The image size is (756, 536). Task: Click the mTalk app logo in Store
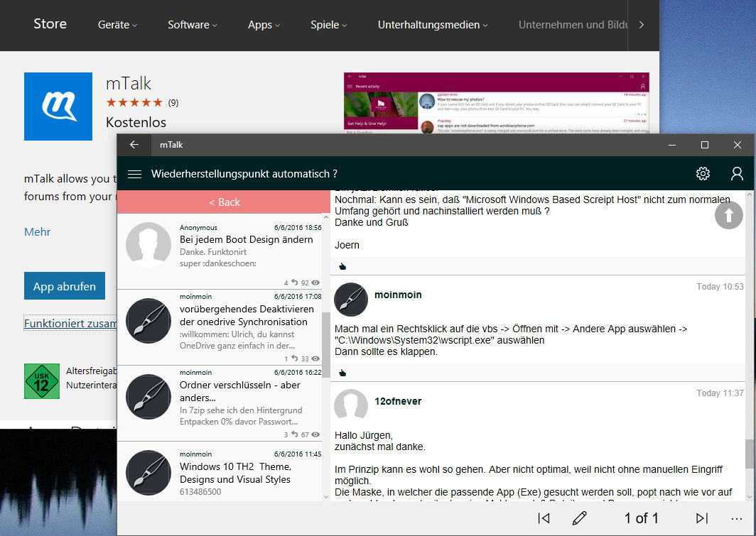coord(58,106)
